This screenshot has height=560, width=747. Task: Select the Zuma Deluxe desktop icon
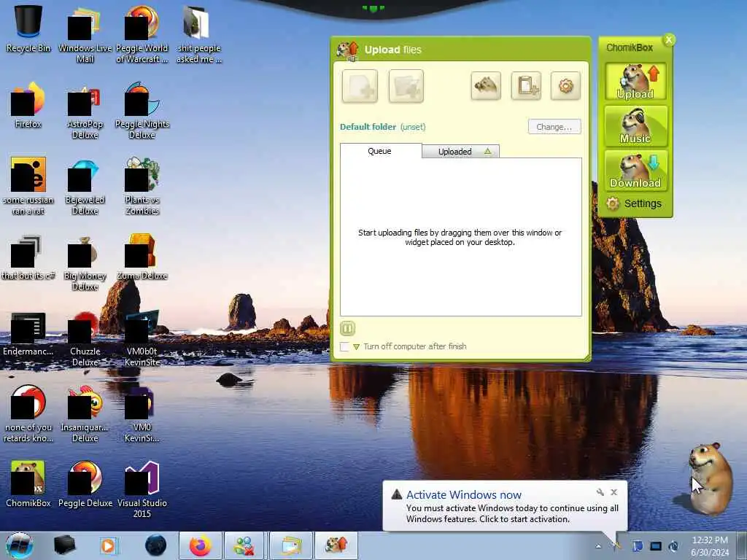tap(142, 257)
